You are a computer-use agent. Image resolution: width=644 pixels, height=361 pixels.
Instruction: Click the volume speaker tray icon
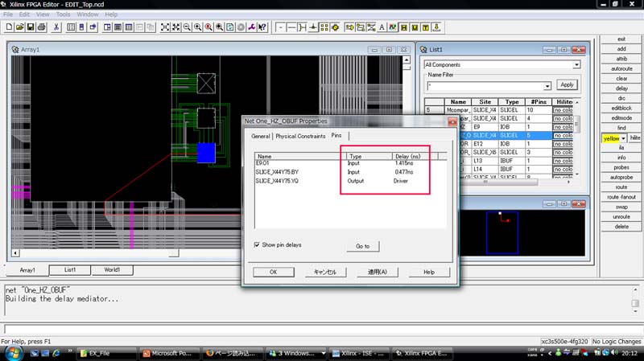point(614,352)
